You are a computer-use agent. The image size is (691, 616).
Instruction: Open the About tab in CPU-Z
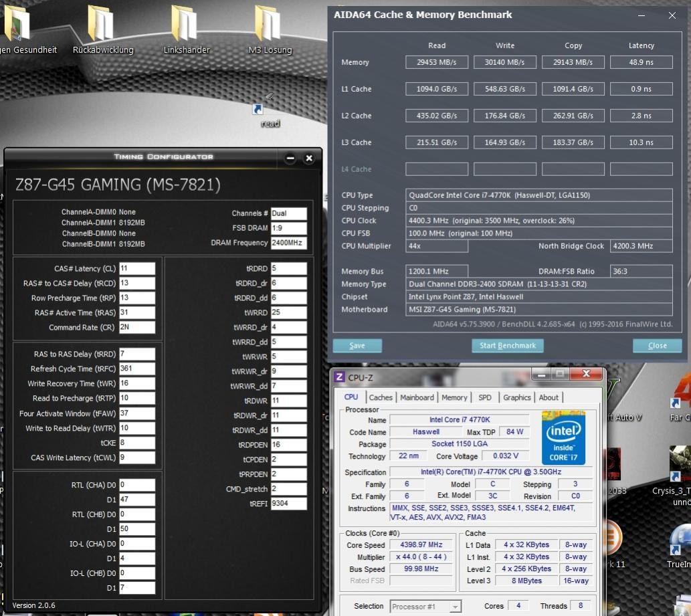pyautogui.click(x=549, y=397)
